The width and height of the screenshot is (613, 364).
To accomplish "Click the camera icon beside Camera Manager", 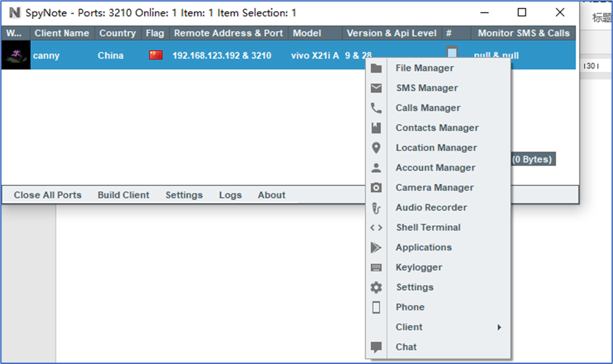I will 376,188.
